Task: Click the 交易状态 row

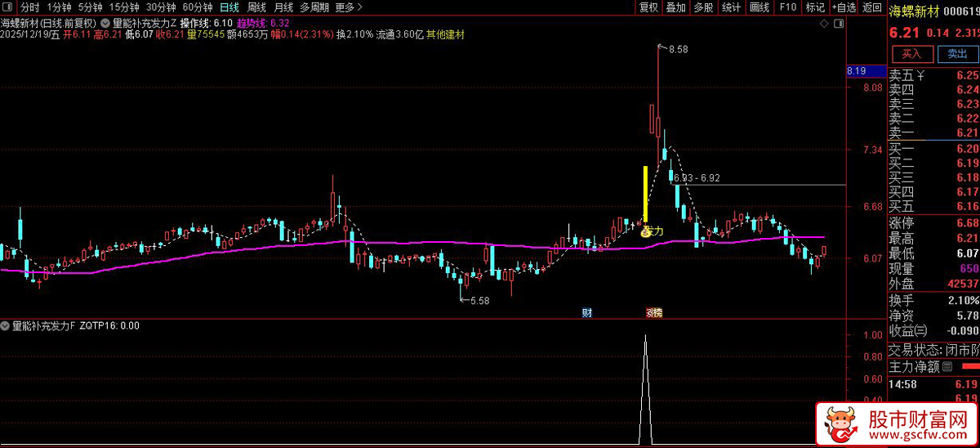Action: click(933, 351)
